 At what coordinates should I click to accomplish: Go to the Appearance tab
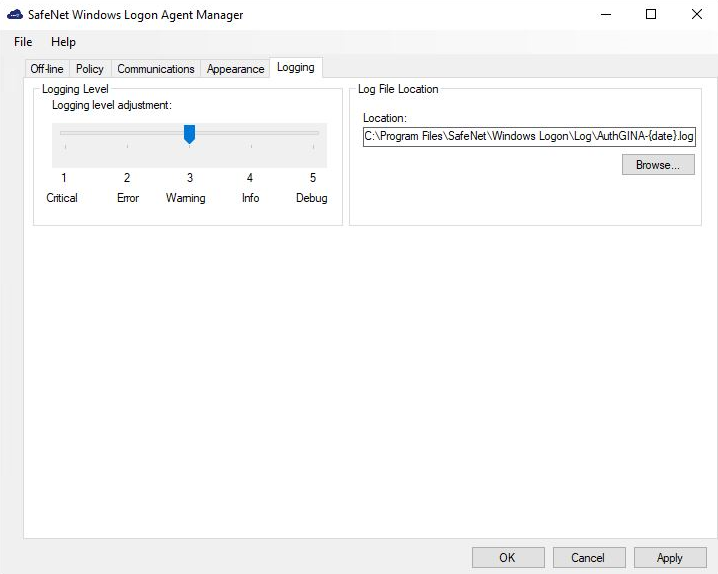pos(235,69)
